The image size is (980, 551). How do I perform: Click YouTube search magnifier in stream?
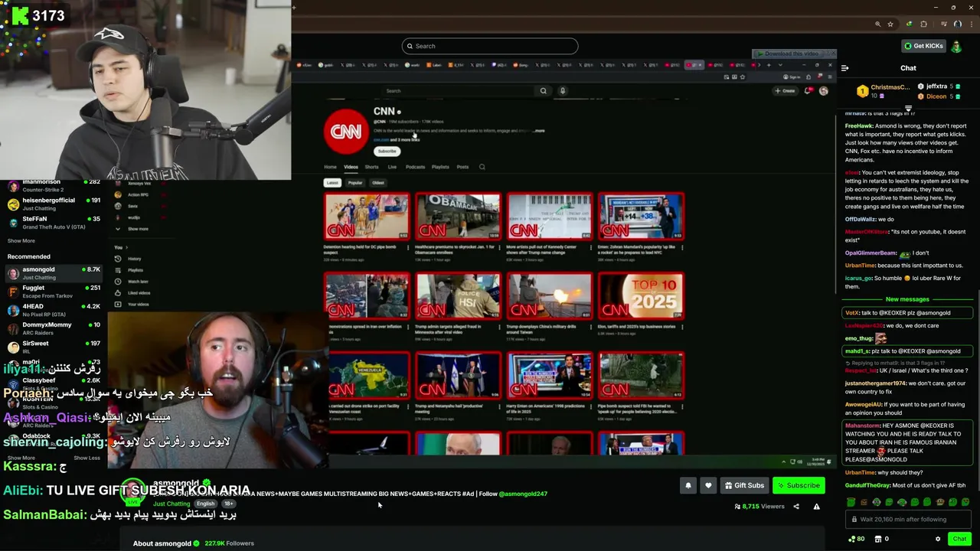tap(544, 90)
